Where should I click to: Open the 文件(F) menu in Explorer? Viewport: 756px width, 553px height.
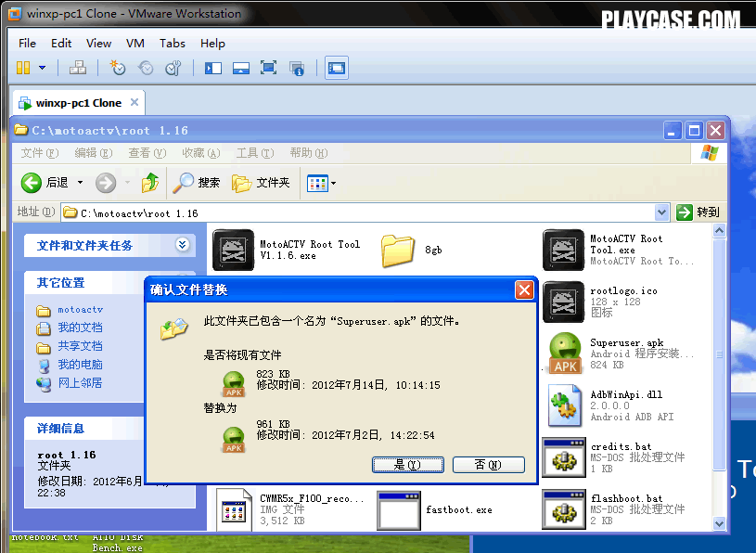point(40,153)
